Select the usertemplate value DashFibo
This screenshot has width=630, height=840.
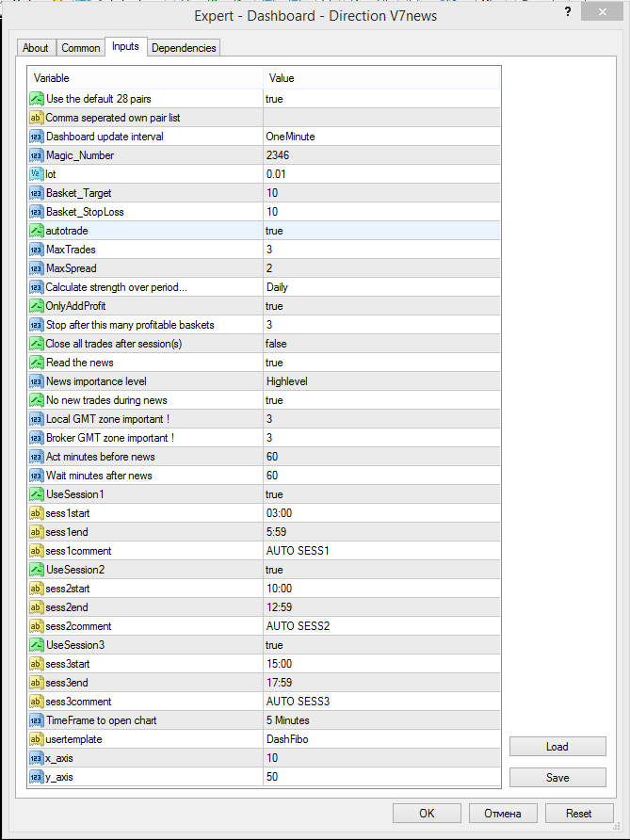click(x=381, y=739)
